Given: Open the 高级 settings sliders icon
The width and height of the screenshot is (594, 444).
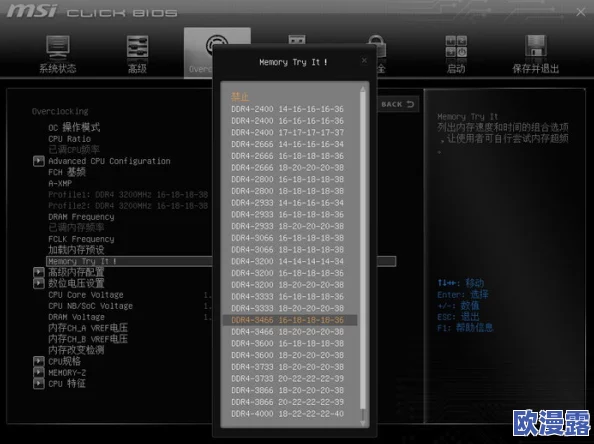Looking at the screenshot, I should [137, 47].
